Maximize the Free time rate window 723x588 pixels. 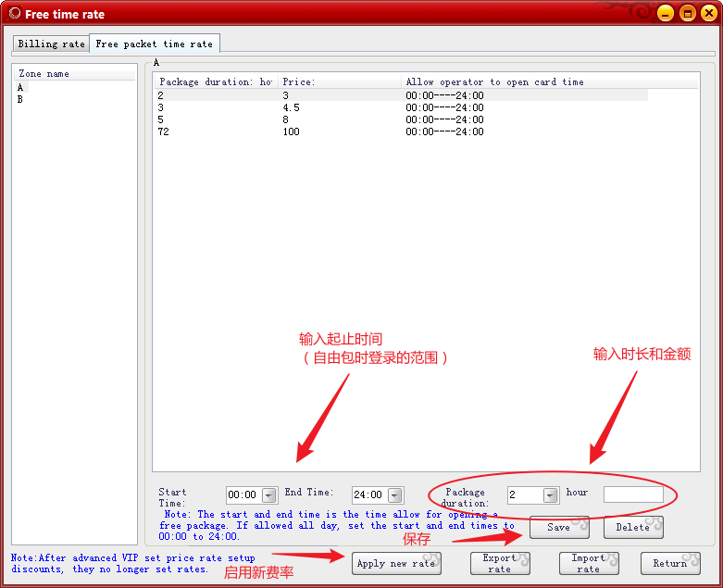point(687,13)
